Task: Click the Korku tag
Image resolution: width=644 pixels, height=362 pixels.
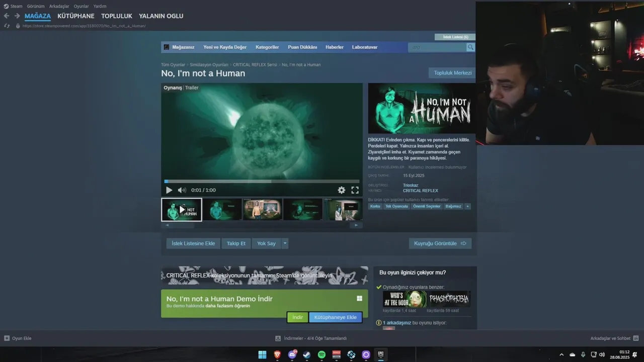Action: (375, 206)
